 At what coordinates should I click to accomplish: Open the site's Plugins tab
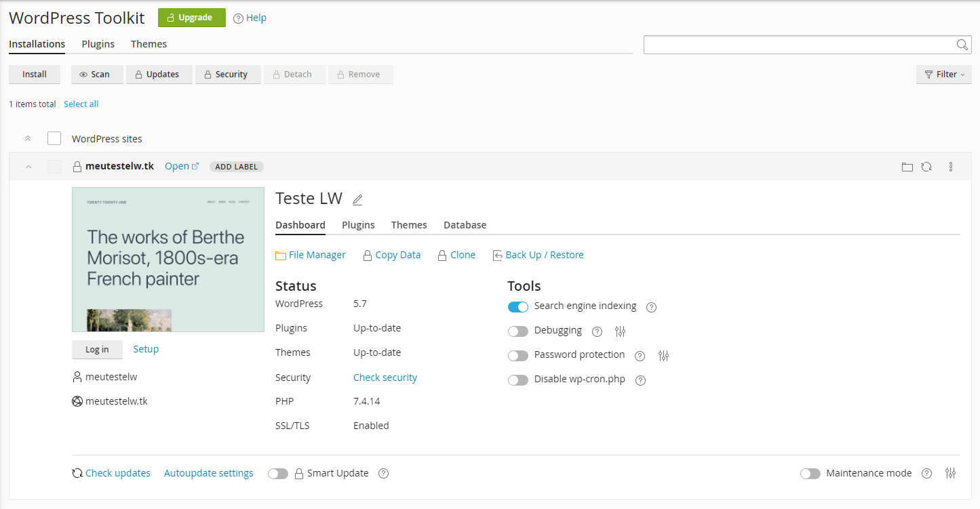(x=358, y=225)
